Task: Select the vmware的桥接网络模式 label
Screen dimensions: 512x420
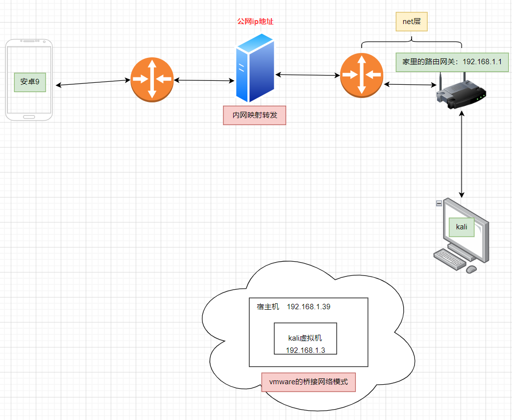Action: [309, 382]
